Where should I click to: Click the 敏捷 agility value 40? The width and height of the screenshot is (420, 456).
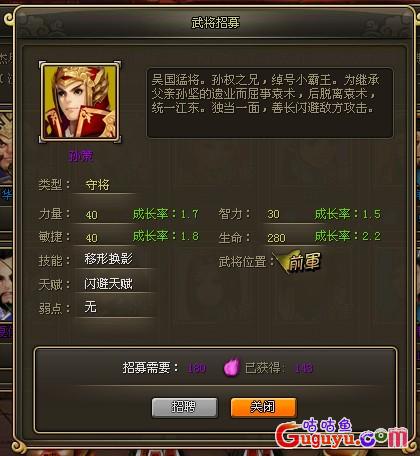pyautogui.click(x=92, y=238)
